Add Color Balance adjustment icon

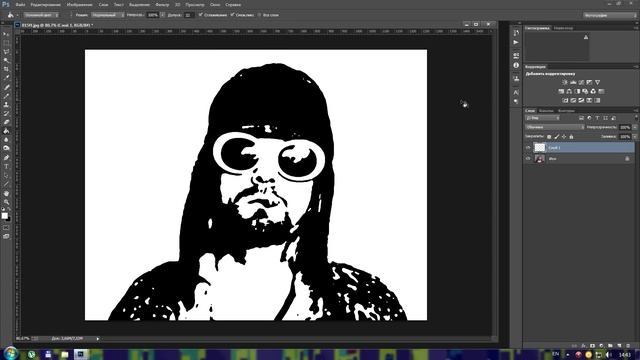pos(569,91)
